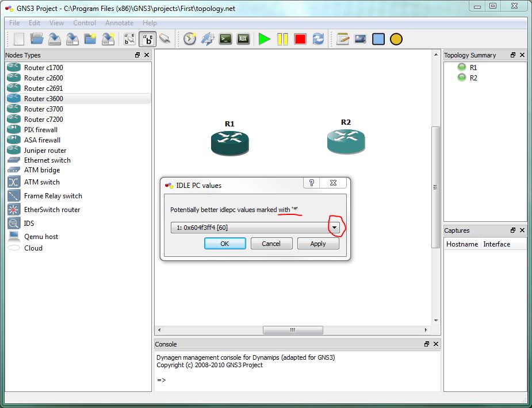Click the Save project as icon

[108, 39]
